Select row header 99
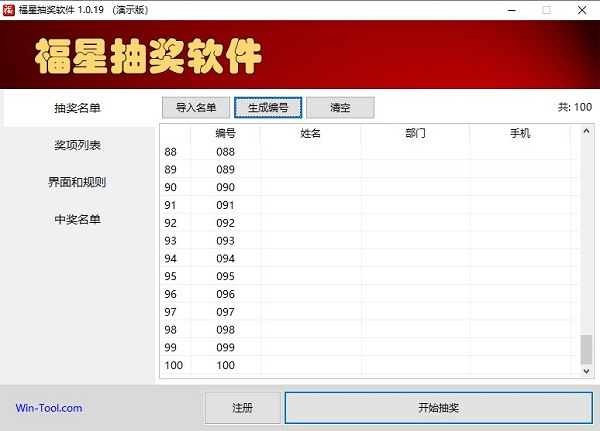This screenshot has height=431, width=600. click(175, 347)
